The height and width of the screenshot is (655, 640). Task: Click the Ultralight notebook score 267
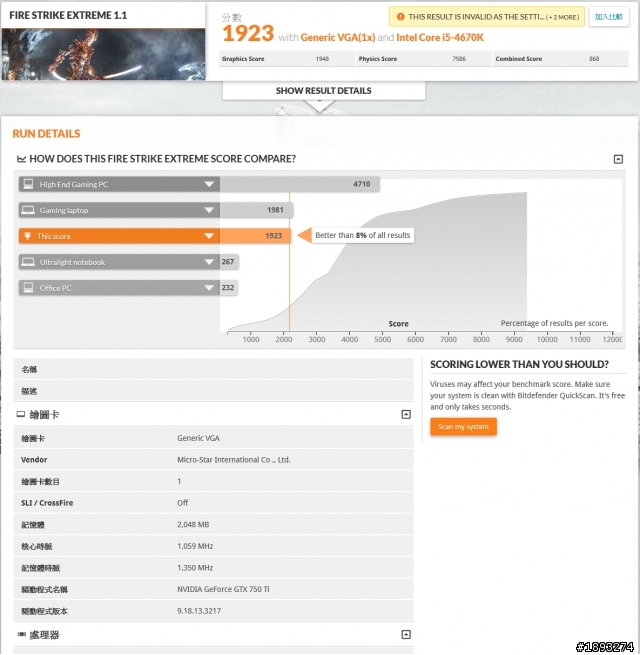(x=228, y=262)
